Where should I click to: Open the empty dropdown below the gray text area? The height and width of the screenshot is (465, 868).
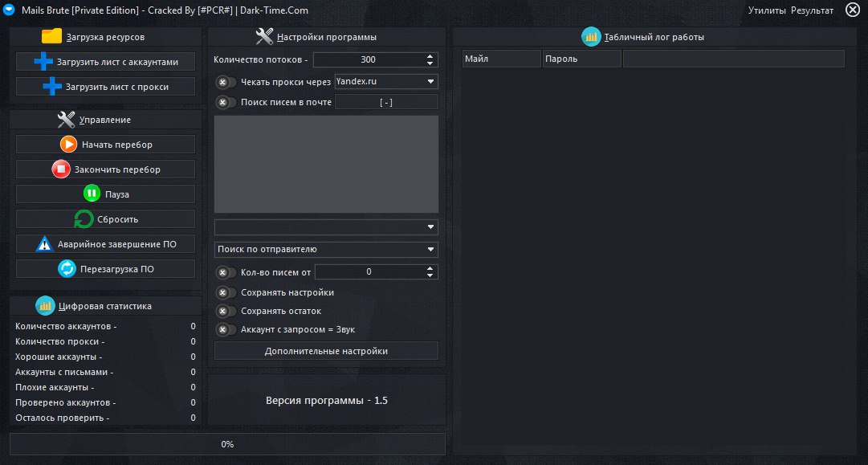pyautogui.click(x=326, y=227)
